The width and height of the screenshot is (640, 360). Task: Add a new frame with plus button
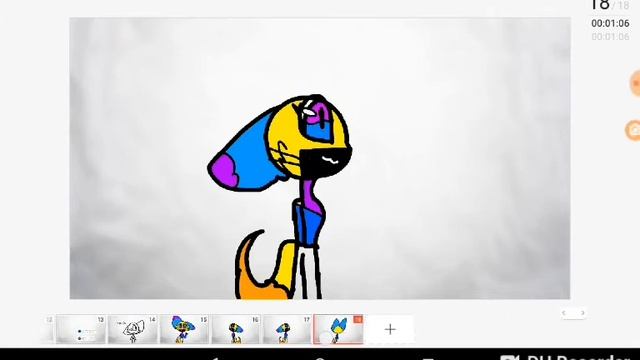pos(390,329)
